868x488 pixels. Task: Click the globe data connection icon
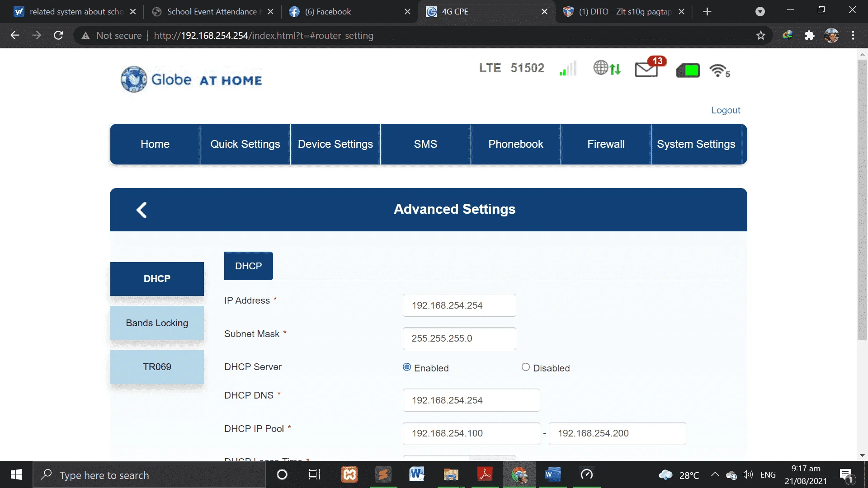tap(607, 68)
